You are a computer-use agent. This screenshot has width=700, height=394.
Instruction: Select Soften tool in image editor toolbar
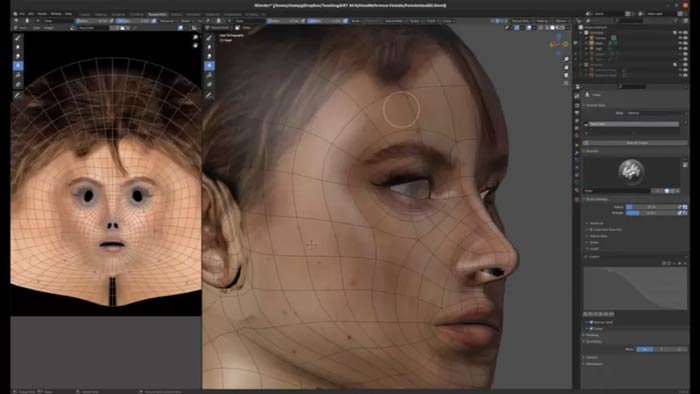click(x=18, y=47)
